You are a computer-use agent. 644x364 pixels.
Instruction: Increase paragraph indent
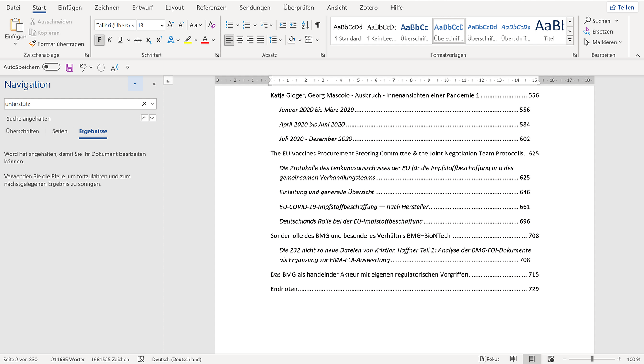click(293, 25)
